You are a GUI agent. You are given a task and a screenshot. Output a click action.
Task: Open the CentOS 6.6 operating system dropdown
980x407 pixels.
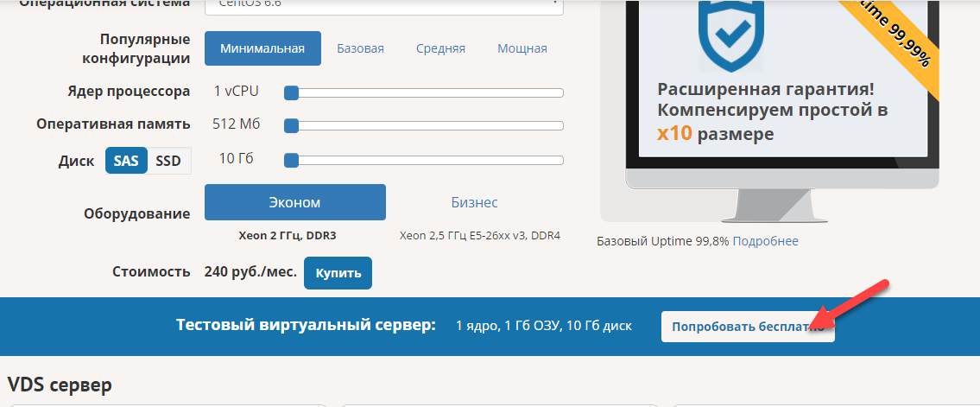(x=383, y=6)
